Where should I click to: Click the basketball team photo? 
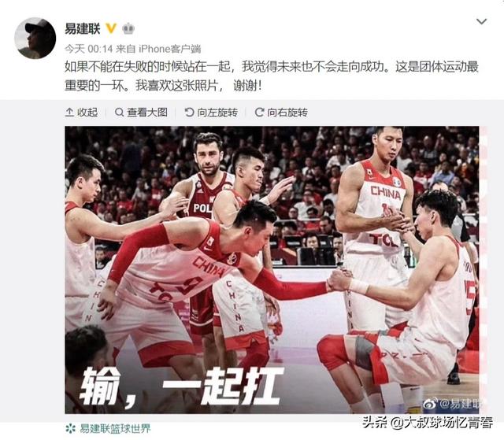[272, 270]
